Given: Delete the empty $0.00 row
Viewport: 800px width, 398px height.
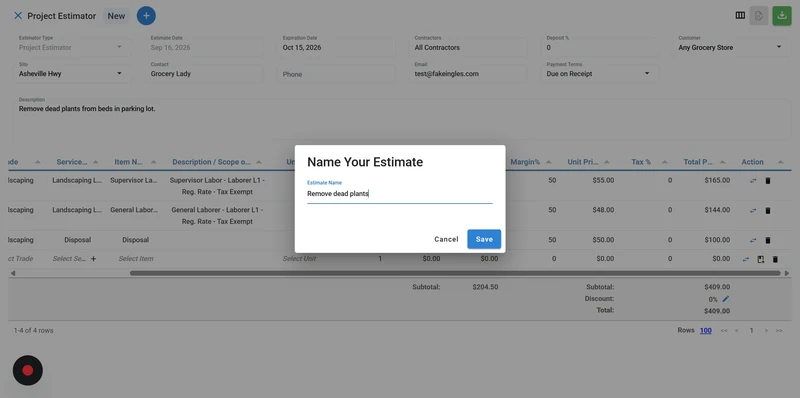Looking at the screenshot, I should click(776, 259).
